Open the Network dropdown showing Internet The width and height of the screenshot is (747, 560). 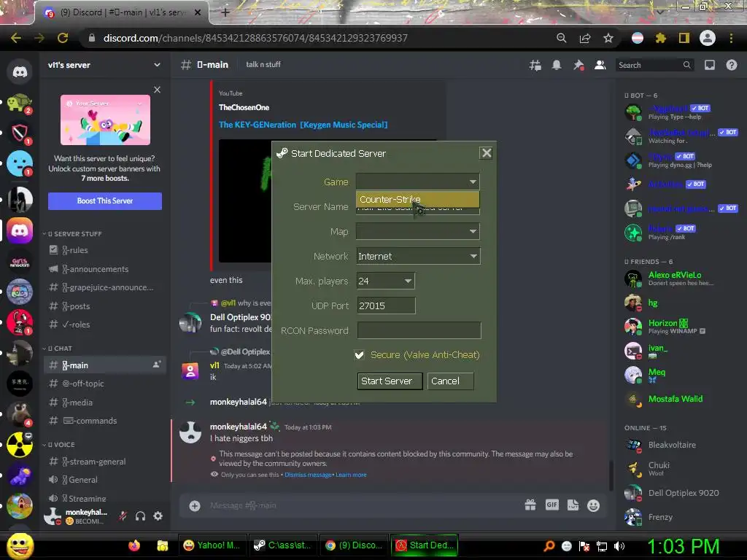(x=418, y=256)
